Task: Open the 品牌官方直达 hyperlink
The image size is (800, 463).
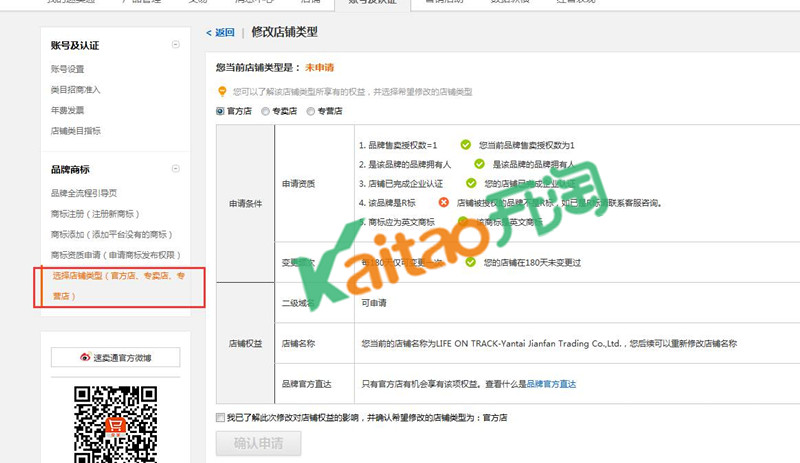Action: pyautogui.click(x=551, y=384)
